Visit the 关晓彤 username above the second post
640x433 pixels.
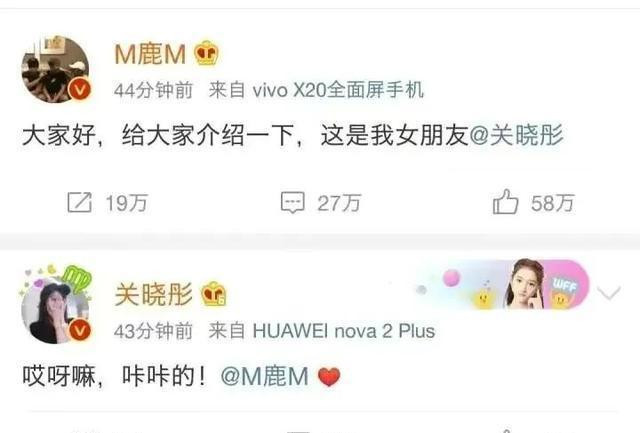tap(153, 294)
